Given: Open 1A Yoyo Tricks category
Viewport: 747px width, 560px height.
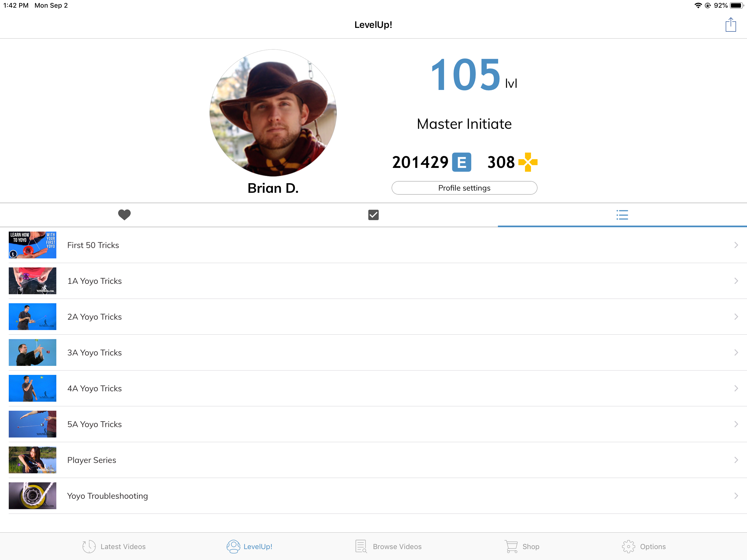Looking at the screenshot, I should pos(373,281).
